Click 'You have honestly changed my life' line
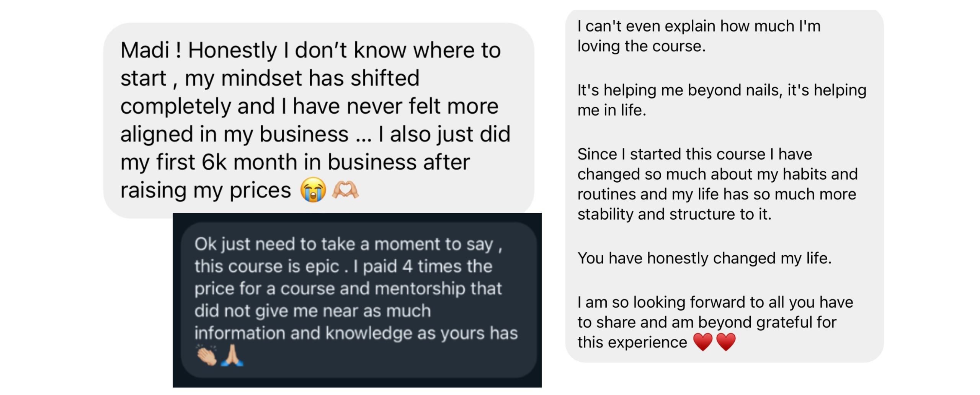 pyautogui.click(x=704, y=258)
